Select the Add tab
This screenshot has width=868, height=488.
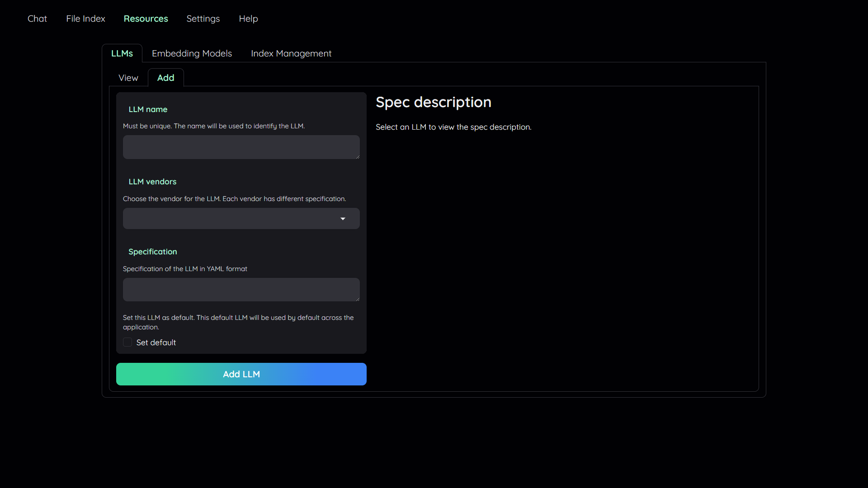point(165,78)
